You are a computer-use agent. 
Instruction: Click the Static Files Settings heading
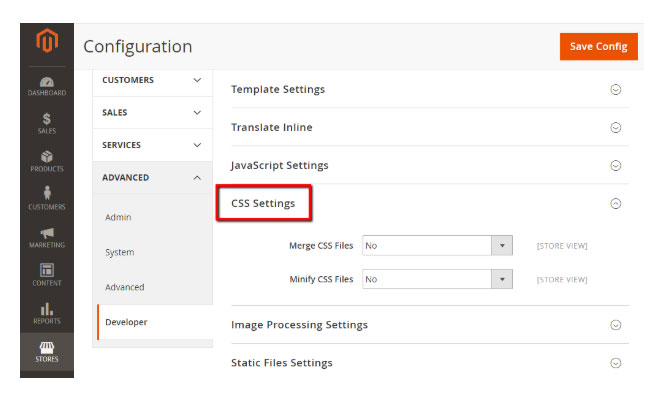282,363
